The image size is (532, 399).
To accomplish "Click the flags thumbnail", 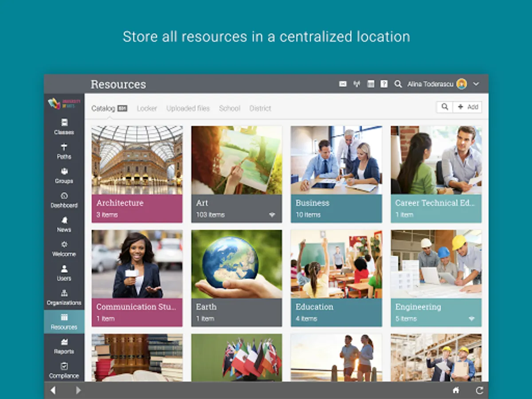I will [237, 358].
